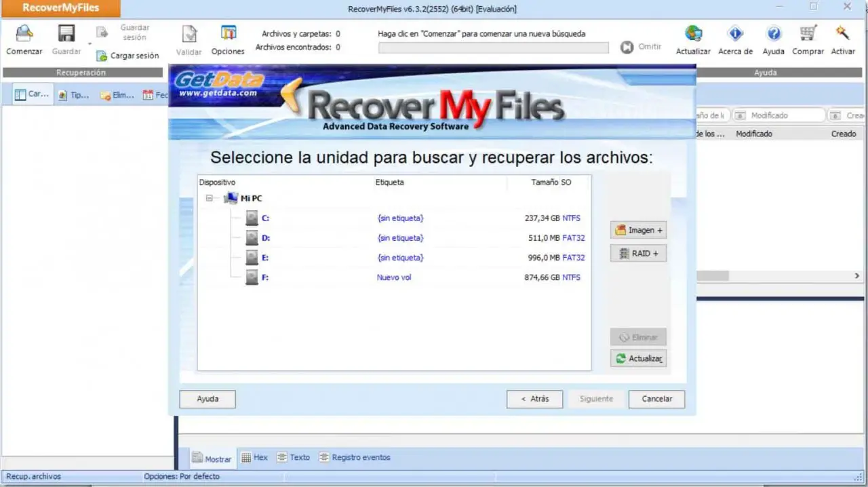Click the RecoverMyFiles orange application button

(61, 8)
